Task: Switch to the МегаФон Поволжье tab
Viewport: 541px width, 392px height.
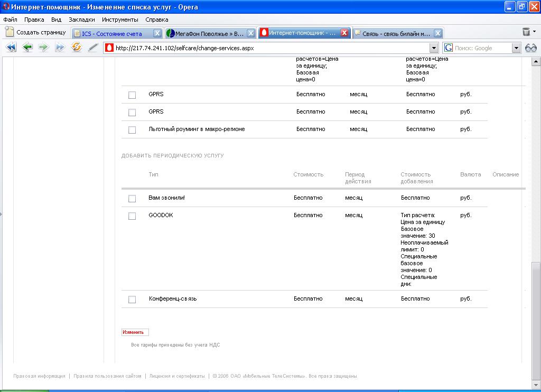Action: [x=205, y=33]
